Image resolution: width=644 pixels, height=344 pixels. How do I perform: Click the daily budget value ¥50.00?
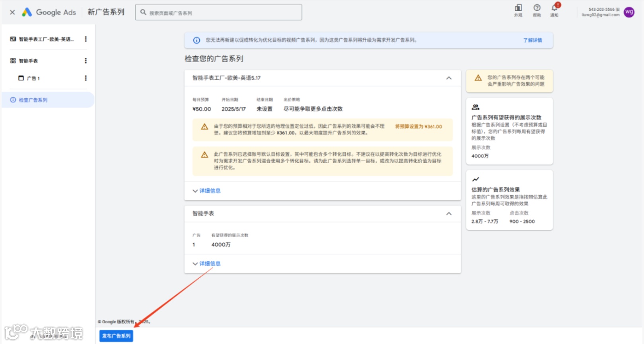point(202,109)
